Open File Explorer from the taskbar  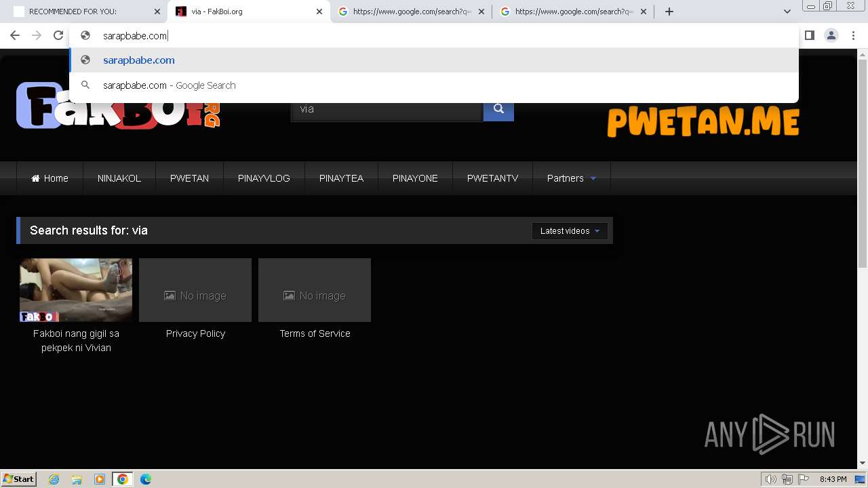[77, 479]
